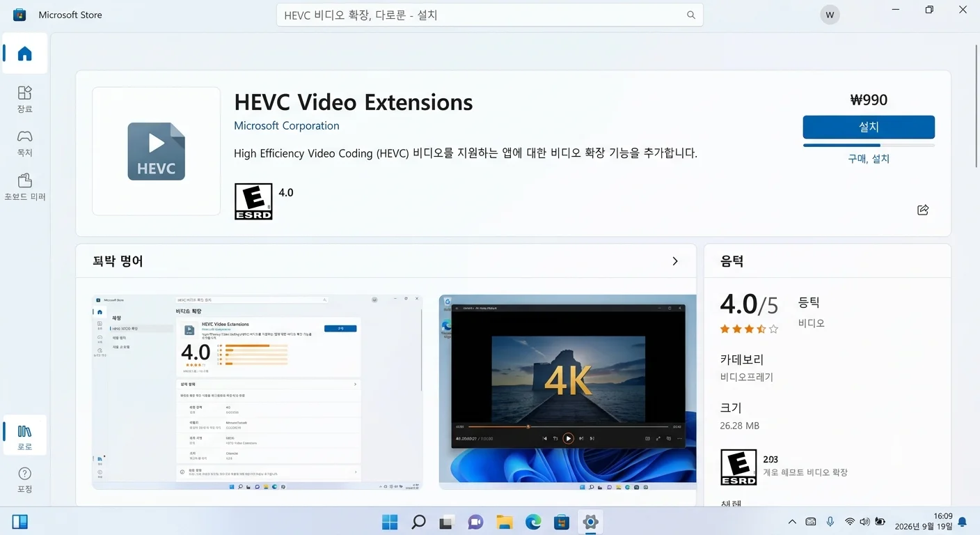Open Settings gear on taskbar

[x=590, y=522]
